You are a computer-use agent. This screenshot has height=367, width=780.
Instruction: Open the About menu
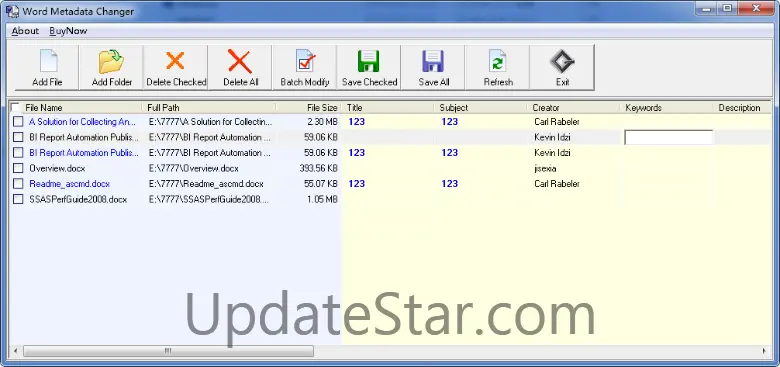[25, 31]
